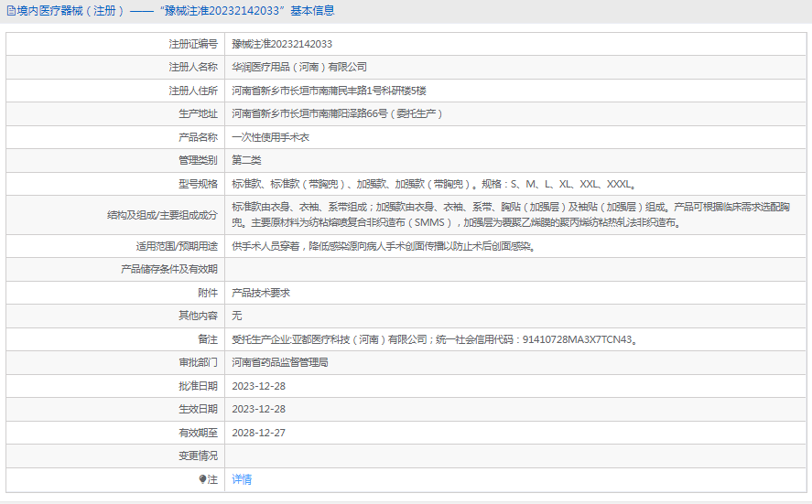812x504 pixels.
Task: Click the 变更情况 label
Action: point(198,456)
